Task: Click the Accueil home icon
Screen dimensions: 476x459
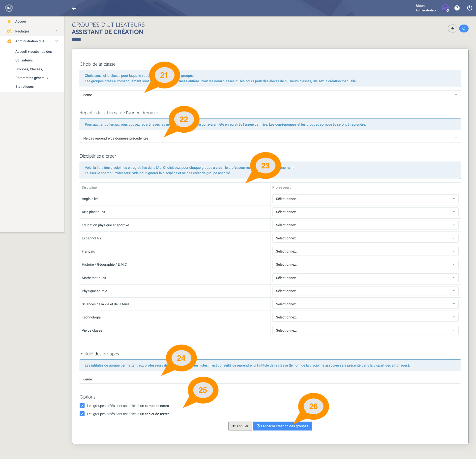Action: [9, 21]
